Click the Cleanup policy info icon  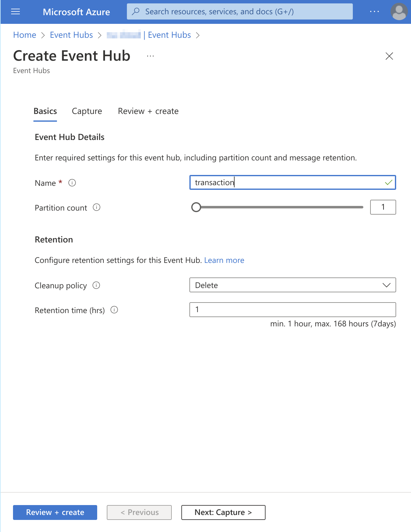coord(96,285)
